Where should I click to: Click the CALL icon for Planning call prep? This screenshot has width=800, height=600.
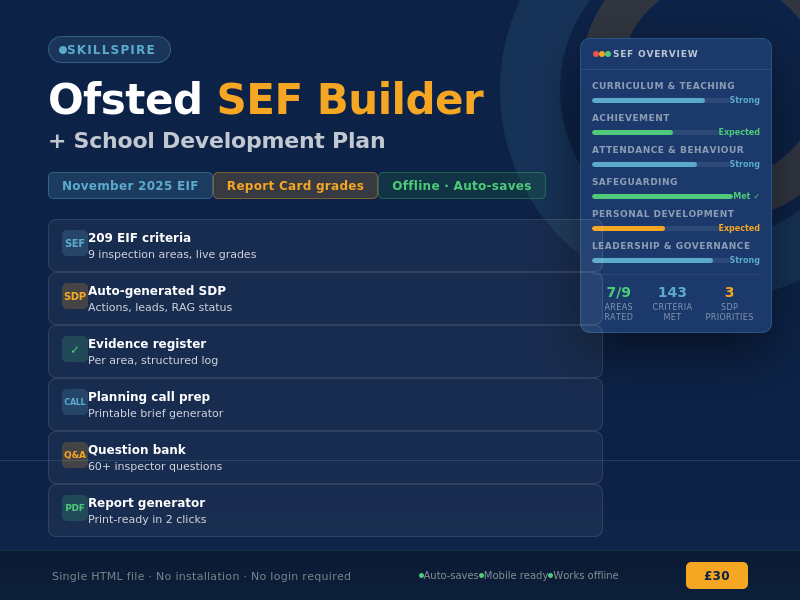(75, 402)
